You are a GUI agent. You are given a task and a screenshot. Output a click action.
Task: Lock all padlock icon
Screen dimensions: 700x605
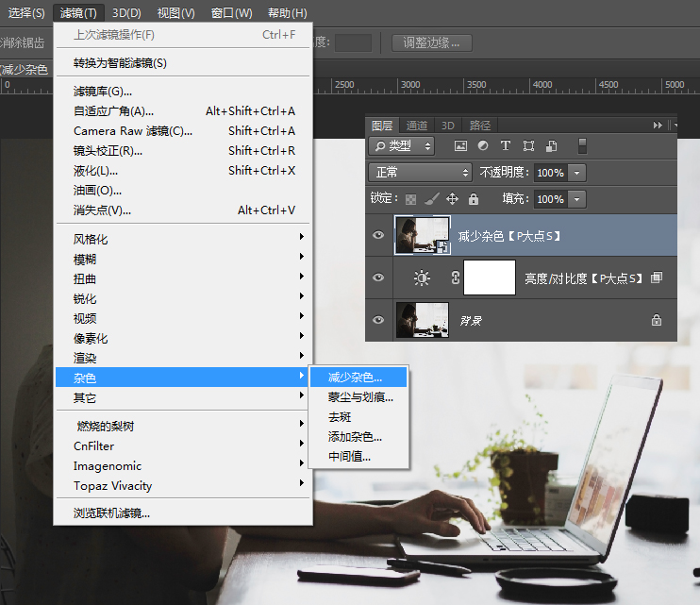pyautogui.click(x=474, y=199)
